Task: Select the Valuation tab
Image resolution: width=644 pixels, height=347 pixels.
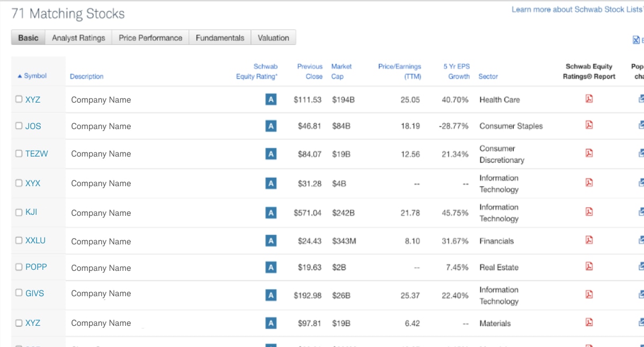Action: (x=273, y=38)
